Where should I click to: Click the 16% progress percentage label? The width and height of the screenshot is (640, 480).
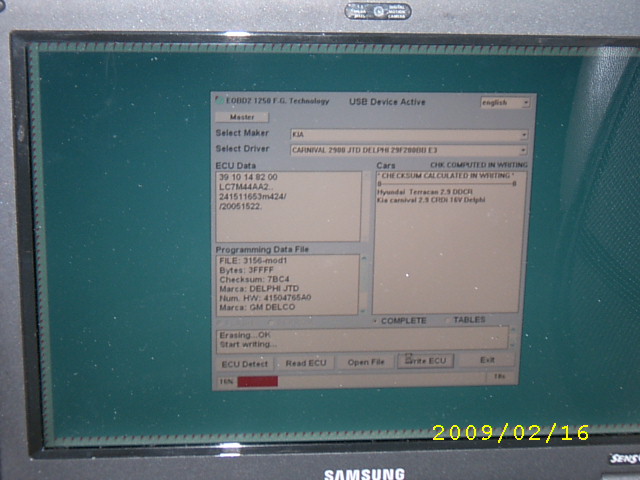226,382
